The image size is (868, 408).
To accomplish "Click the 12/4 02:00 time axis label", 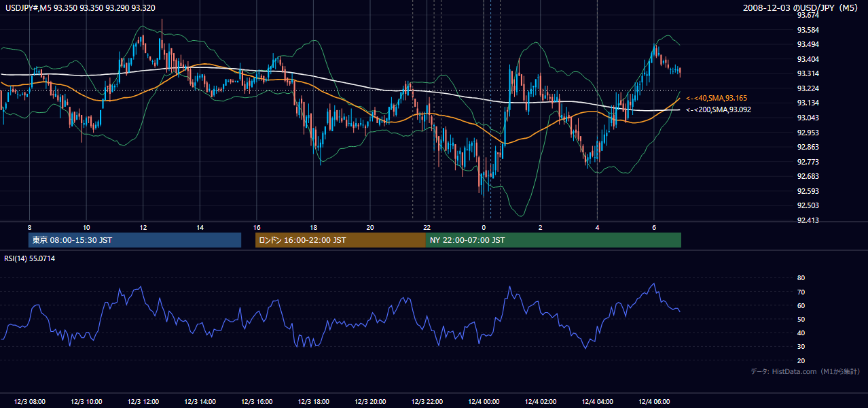I will pos(541,402).
